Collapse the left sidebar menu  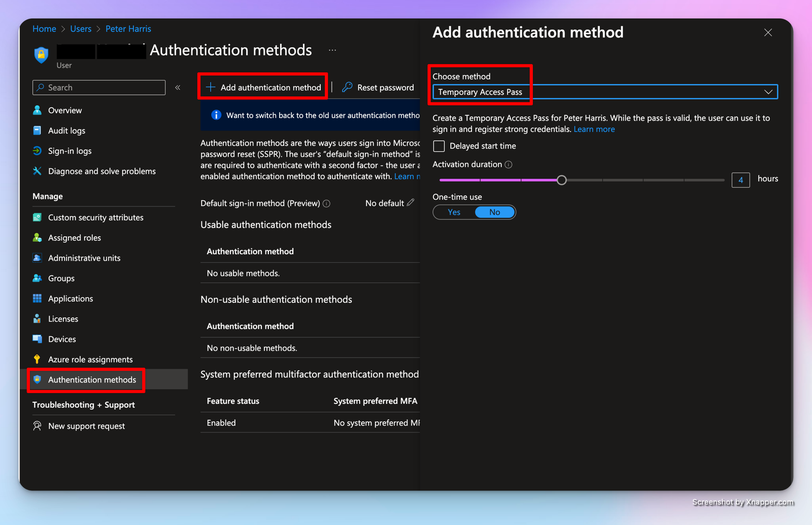178,88
